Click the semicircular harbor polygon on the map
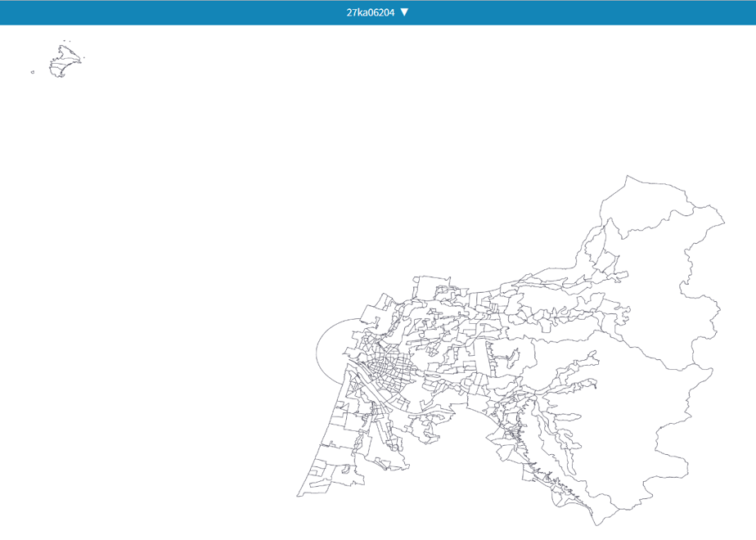 click(x=334, y=350)
